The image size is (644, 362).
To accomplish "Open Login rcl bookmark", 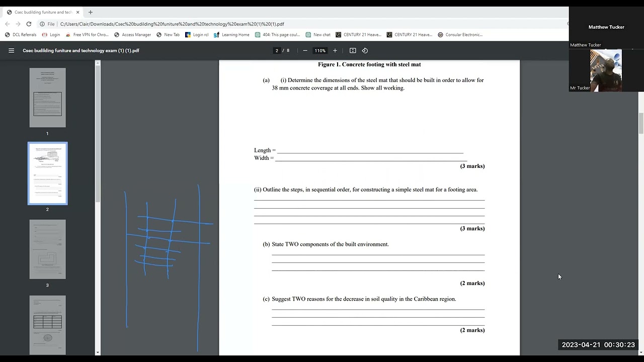I will pyautogui.click(x=197, y=35).
